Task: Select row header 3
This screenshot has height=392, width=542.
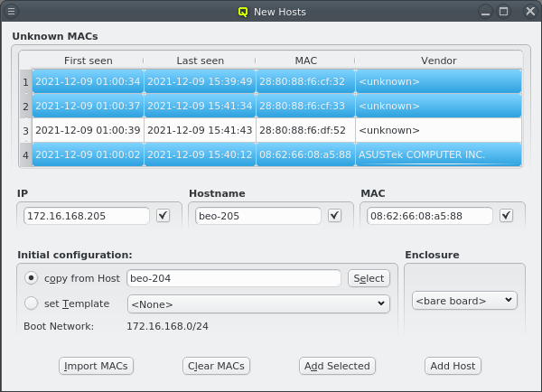Action: 25,130
